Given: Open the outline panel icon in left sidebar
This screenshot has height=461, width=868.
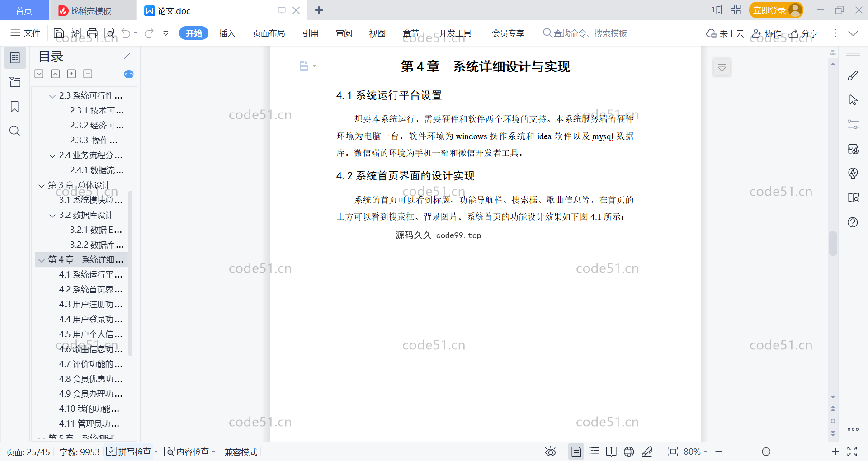Looking at the screenshot, I should point(15,58).
